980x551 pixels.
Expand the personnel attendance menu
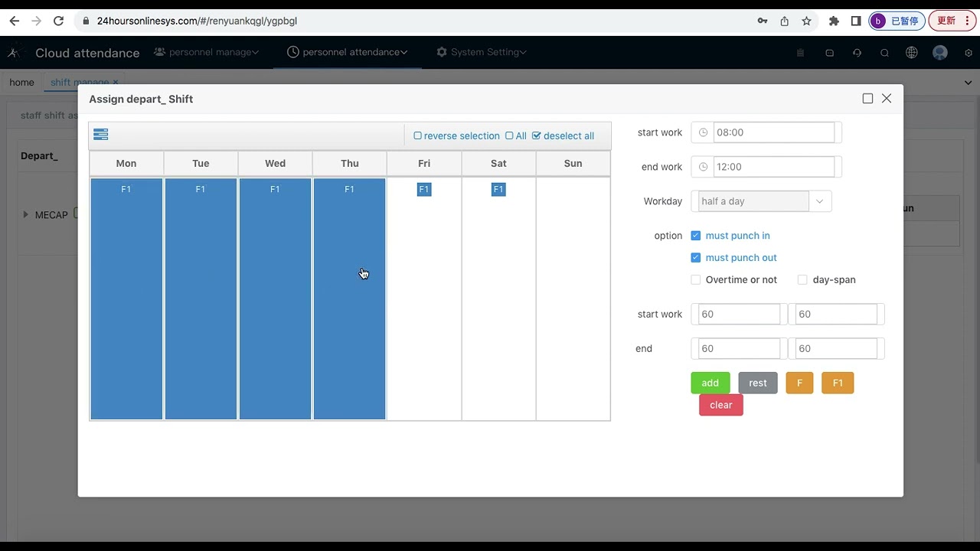pos(347,52)
